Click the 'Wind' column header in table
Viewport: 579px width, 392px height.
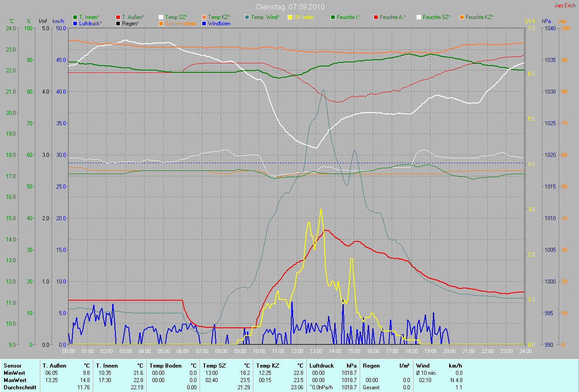click(x=423, y=365)
